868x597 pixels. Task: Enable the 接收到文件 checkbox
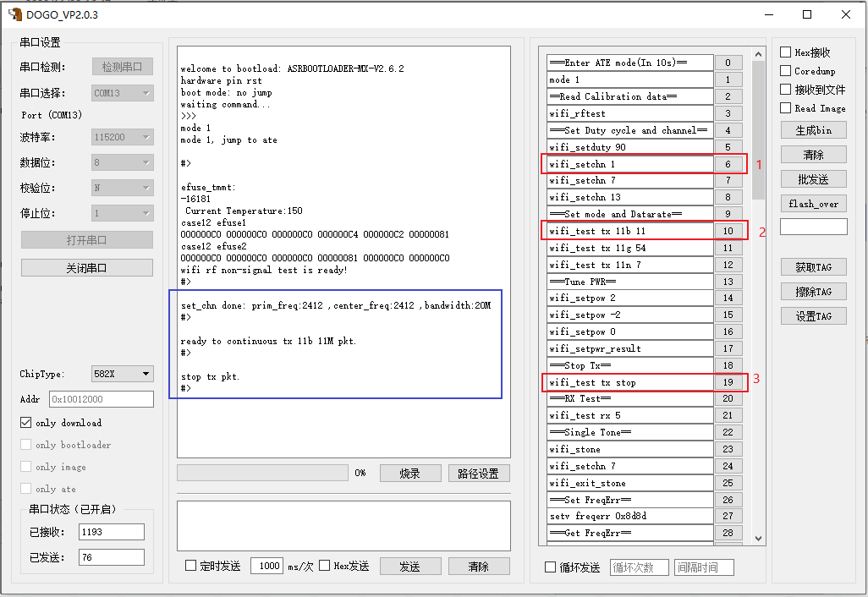click(x=785, y=89)
